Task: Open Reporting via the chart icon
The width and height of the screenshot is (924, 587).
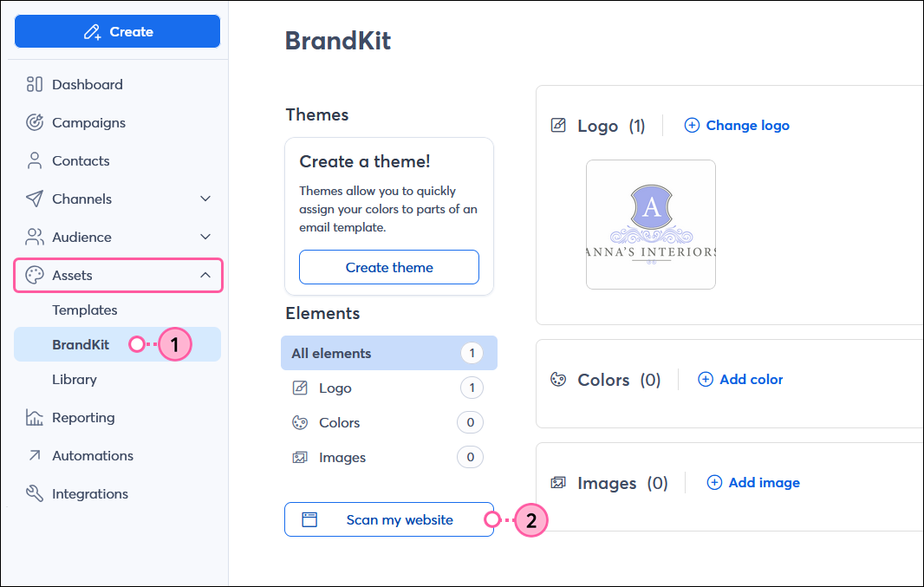Action: (x=35, y=417)
